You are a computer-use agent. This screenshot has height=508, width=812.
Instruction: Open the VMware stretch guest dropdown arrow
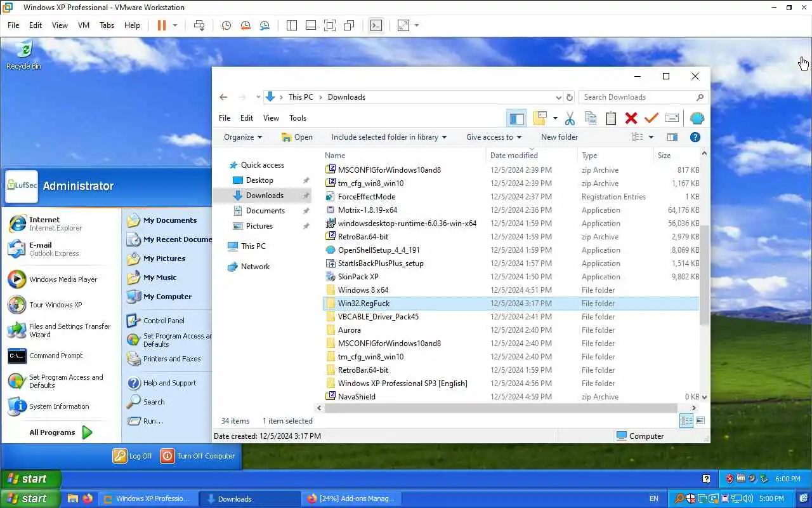(417, 25)
